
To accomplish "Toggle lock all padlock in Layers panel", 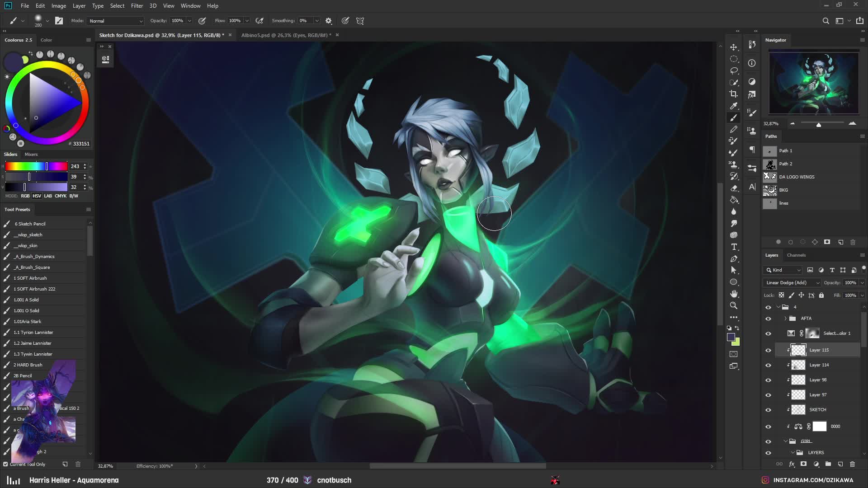I will click(821, 295).
